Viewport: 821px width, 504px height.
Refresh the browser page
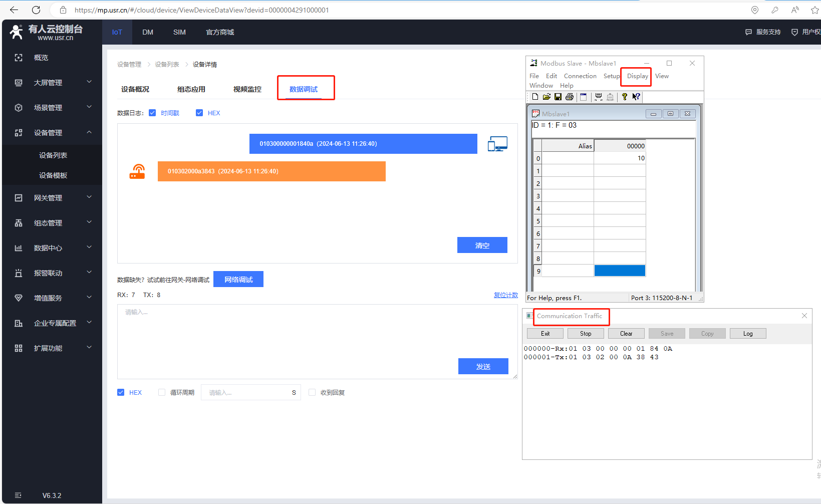pos(36,10)
